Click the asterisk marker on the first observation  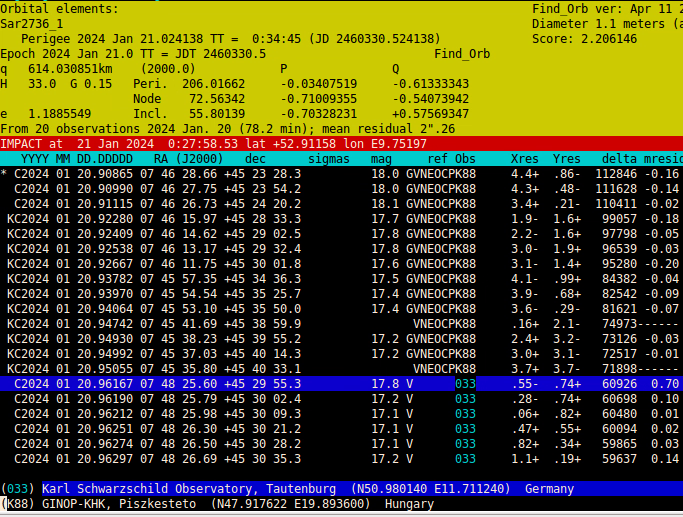[x=4, y=174]
